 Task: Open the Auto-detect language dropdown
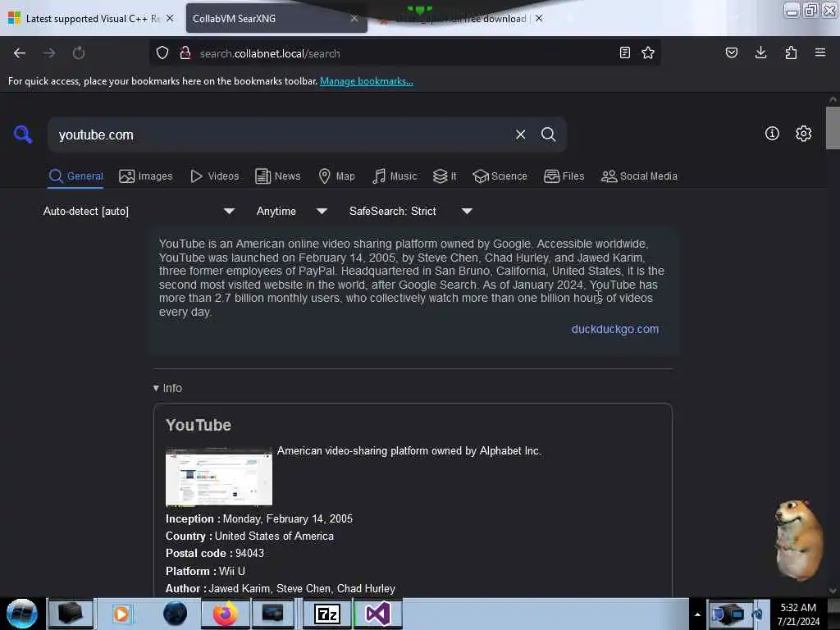[138, 211]
